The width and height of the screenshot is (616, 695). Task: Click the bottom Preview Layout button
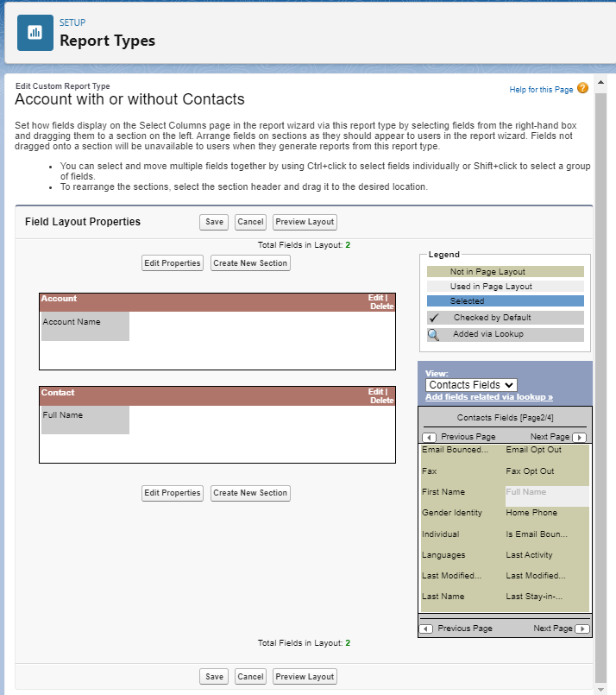[x=305, y=676]
